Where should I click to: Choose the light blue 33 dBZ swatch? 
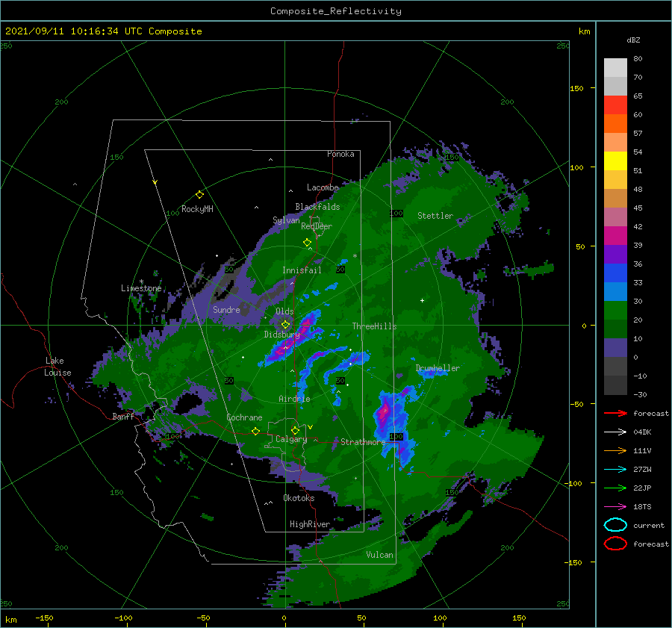click(615, 292)
